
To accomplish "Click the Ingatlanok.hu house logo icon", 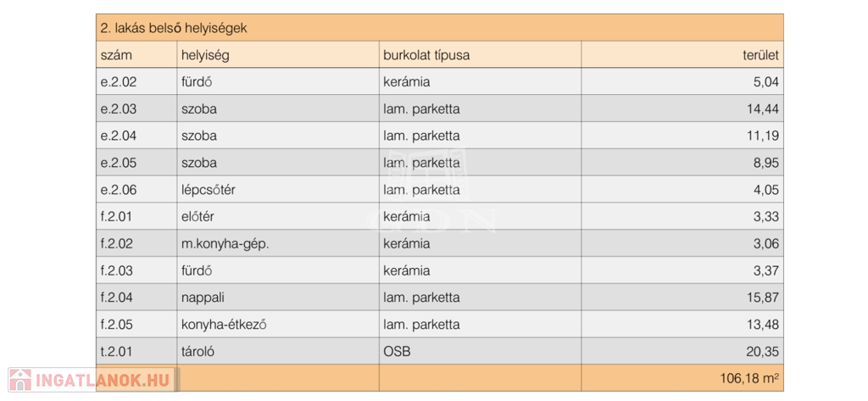I will [x=21, y=381].
